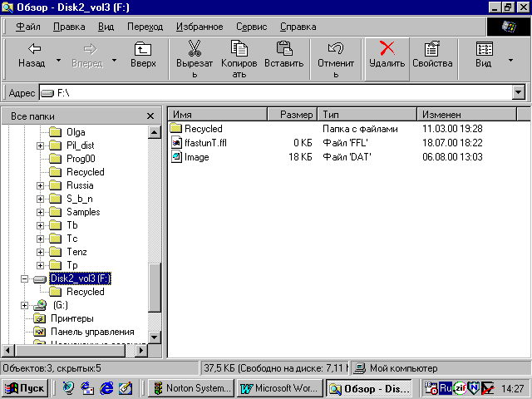Select the Olga folder in tree
The image size is (532, 399).
[76, 132]
